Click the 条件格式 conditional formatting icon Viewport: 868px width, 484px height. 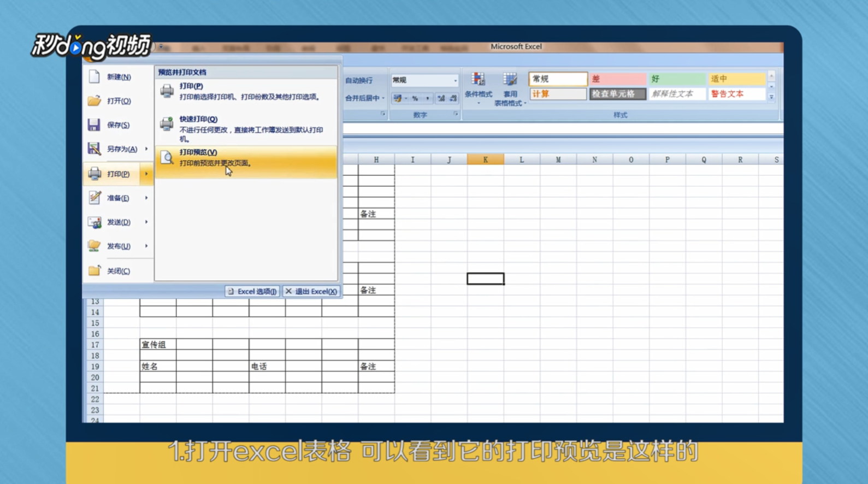coord(479,79)
